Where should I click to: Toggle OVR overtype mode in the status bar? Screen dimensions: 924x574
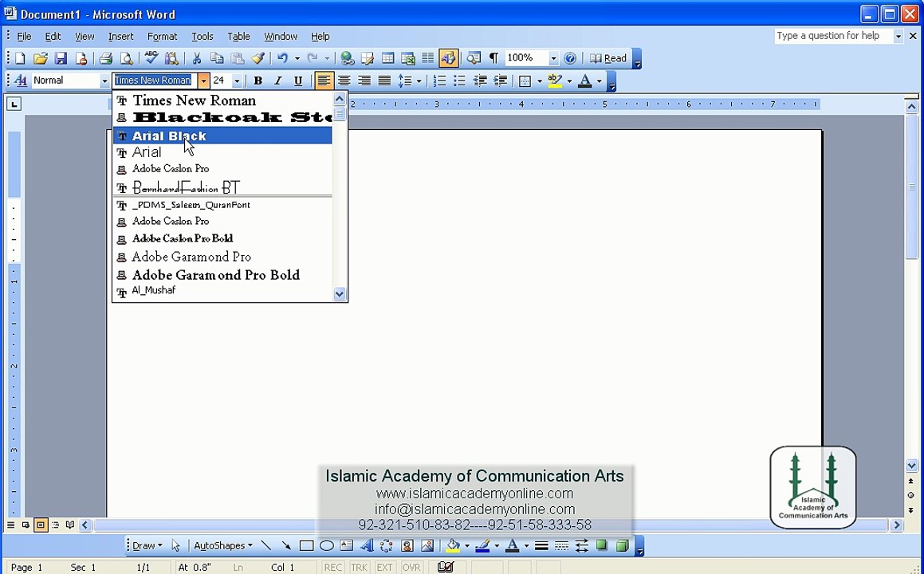(411, 568)
